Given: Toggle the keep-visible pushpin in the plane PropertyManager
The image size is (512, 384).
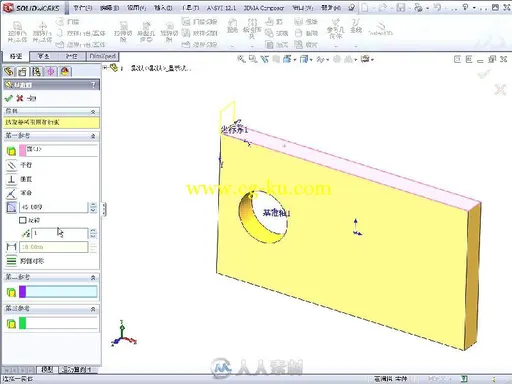Looking at the screenshot, I should [32, 98].
